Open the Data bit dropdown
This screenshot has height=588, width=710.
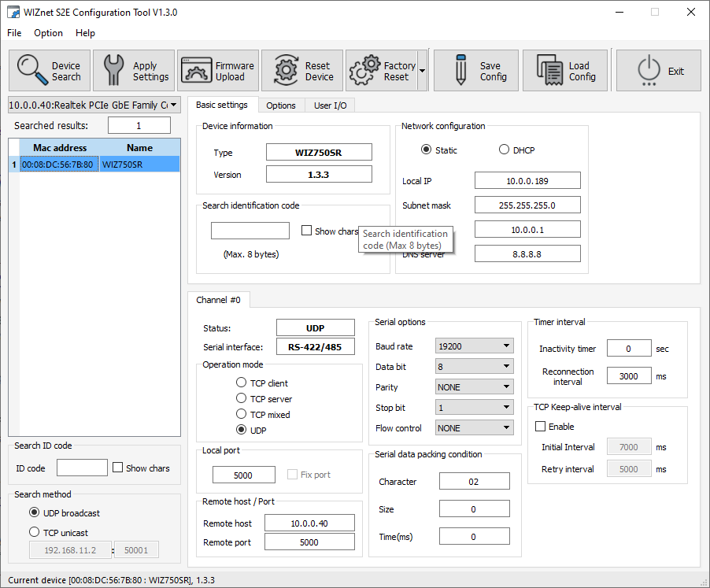pyautogui.click(x=474, y=367)
